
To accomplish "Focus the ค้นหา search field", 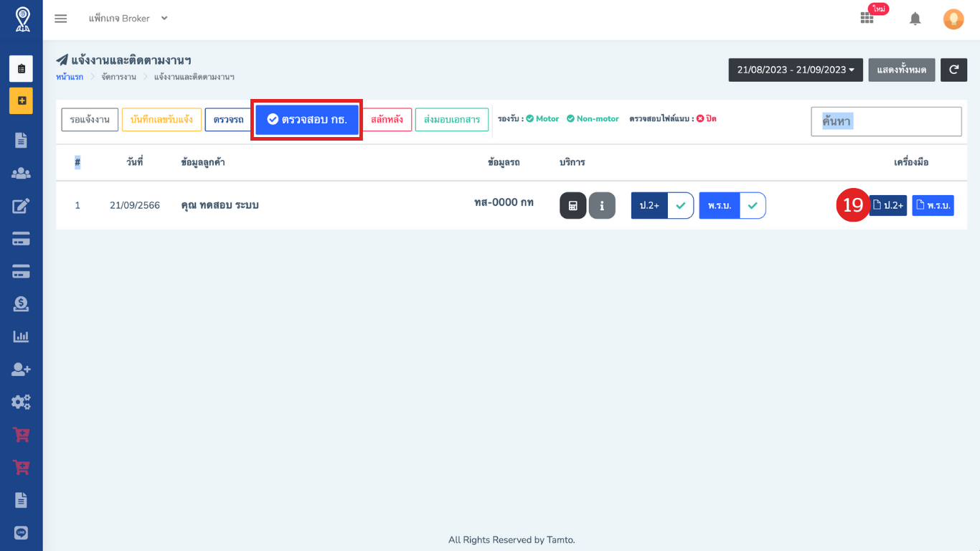I will point(886,121).
